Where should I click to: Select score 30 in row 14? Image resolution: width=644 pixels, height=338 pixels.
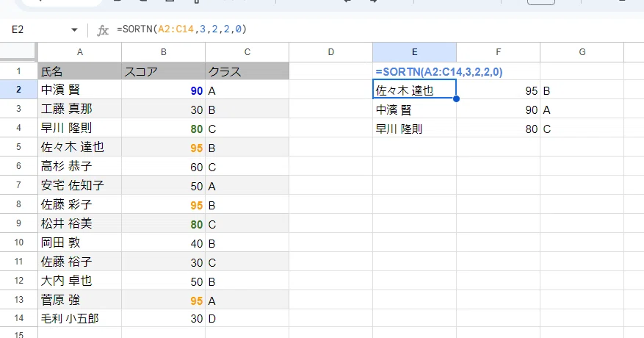click(x=164, y=319)
